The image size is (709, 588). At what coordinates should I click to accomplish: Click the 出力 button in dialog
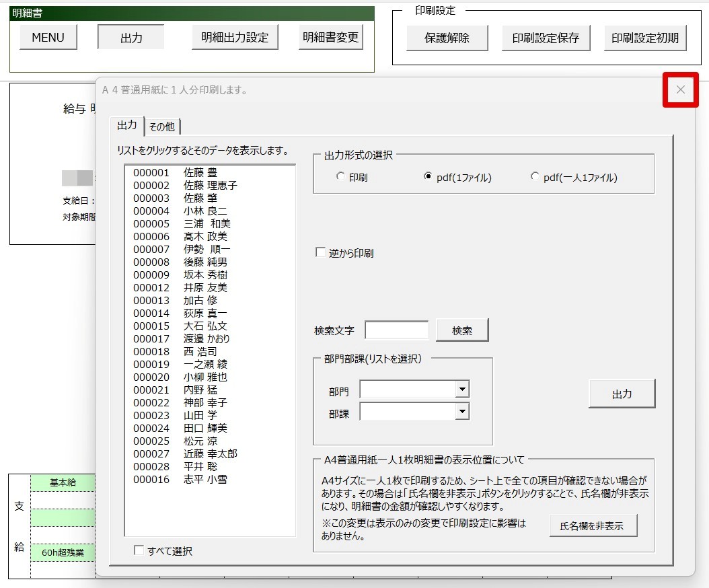[622, 394]
